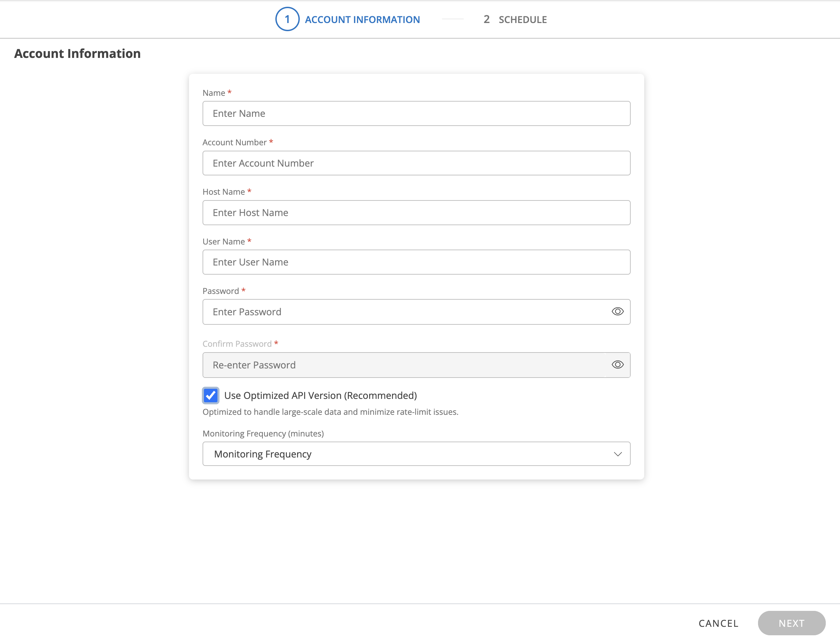Toggle visibility eye in Confirm Password field
840x640 pixels.
coord(617,365)
